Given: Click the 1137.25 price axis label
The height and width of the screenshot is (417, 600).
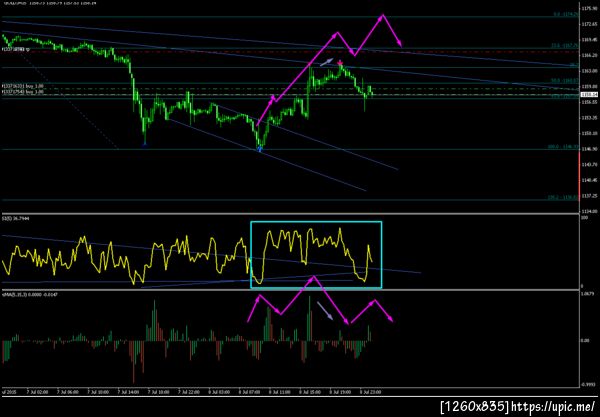Looking at the screenshot, I should 589,195.
